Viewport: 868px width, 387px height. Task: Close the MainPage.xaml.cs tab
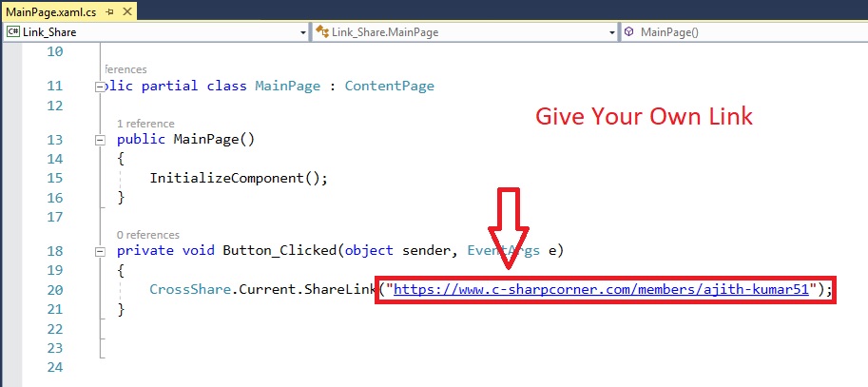pyautogui.click(x=128, y=11)
